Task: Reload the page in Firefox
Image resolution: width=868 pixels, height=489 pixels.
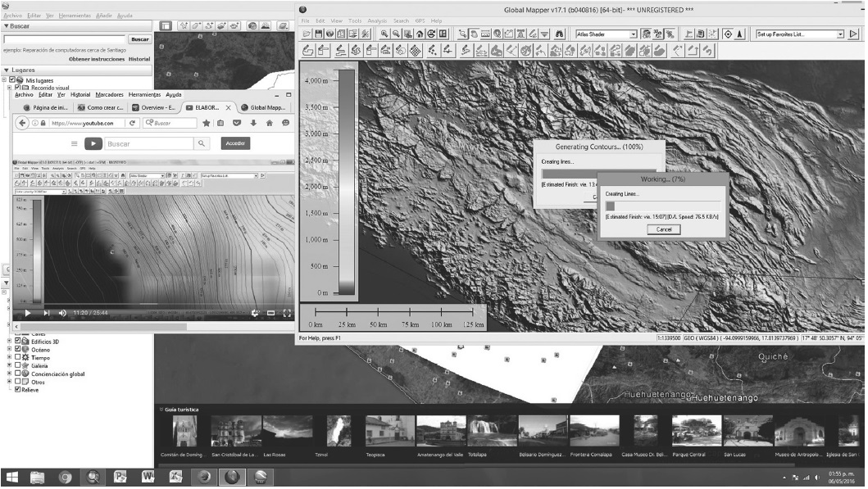Action: [132, 123]
